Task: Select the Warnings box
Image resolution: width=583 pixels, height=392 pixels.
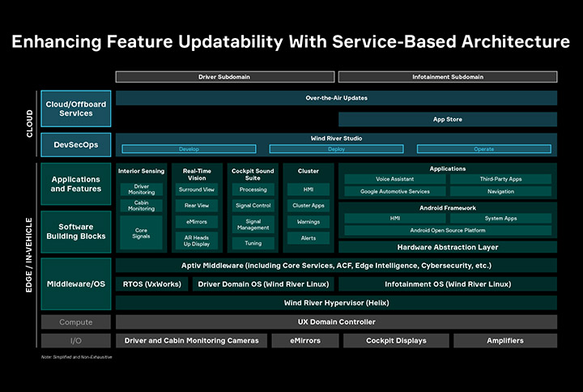Action: coord(309,222)
